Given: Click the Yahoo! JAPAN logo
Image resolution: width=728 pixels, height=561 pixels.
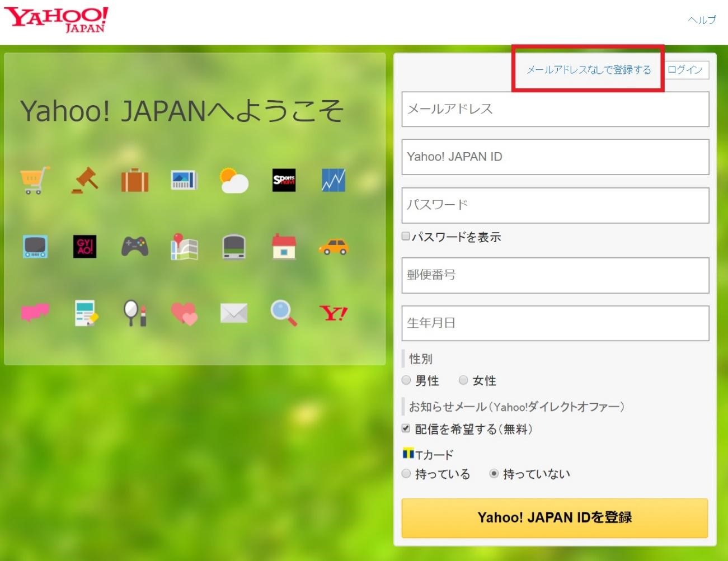Looking at the screenshot, I should (56, 20).
